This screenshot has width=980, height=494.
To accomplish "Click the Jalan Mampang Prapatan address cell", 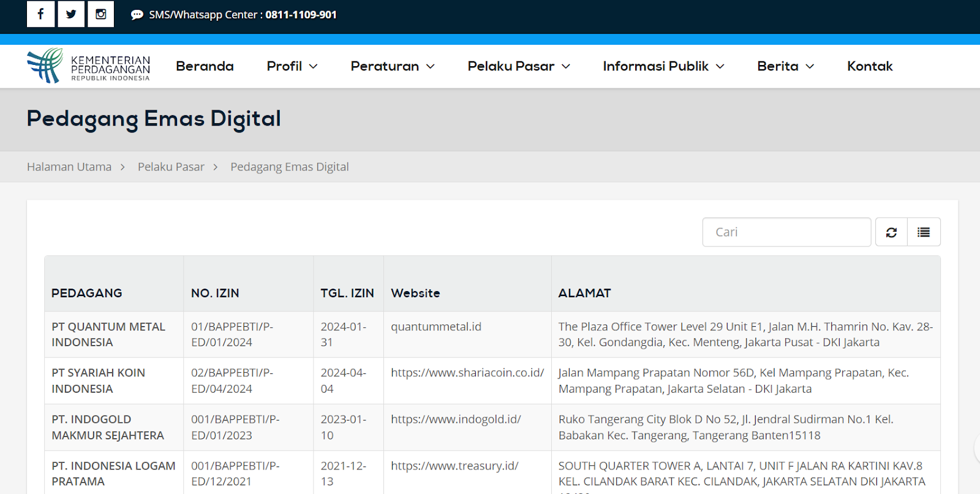I will point(746,381).
